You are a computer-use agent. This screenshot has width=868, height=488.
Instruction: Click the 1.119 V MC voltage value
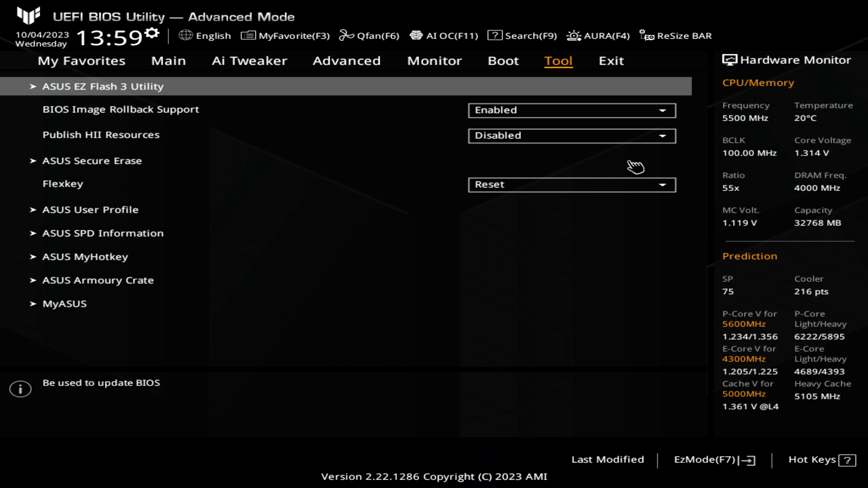click(739, 223)
